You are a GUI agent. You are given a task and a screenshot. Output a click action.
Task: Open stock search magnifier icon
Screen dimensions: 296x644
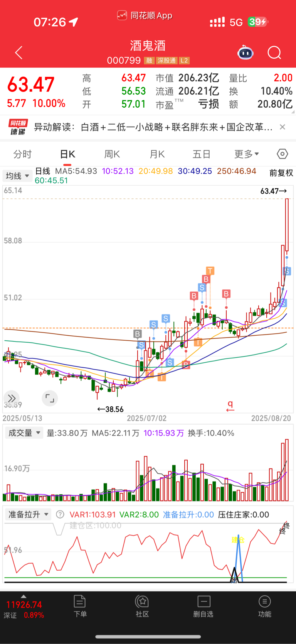tap(274, 53)
